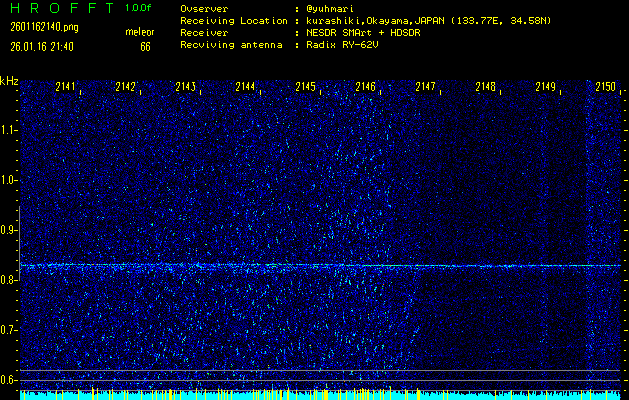
Task: Click the 2141 time marker
Action: click(66, 87)
